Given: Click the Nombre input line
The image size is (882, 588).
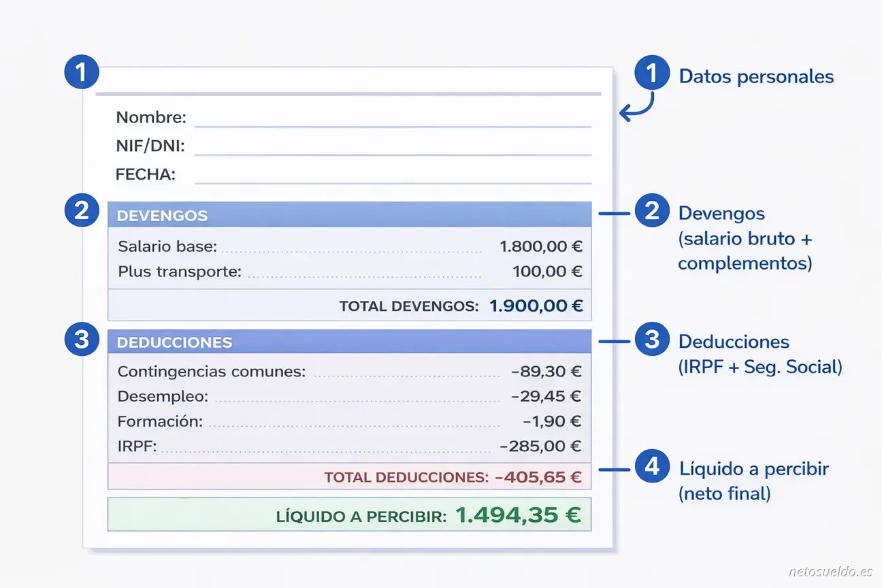Looking at the screenshot, I should pyautogui.click(x=395, y=124).
